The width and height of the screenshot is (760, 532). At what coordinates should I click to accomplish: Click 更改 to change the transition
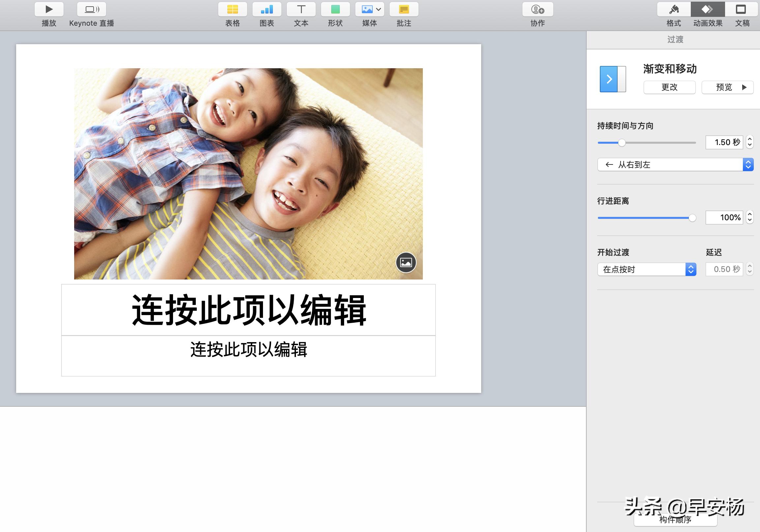[669, 87]
